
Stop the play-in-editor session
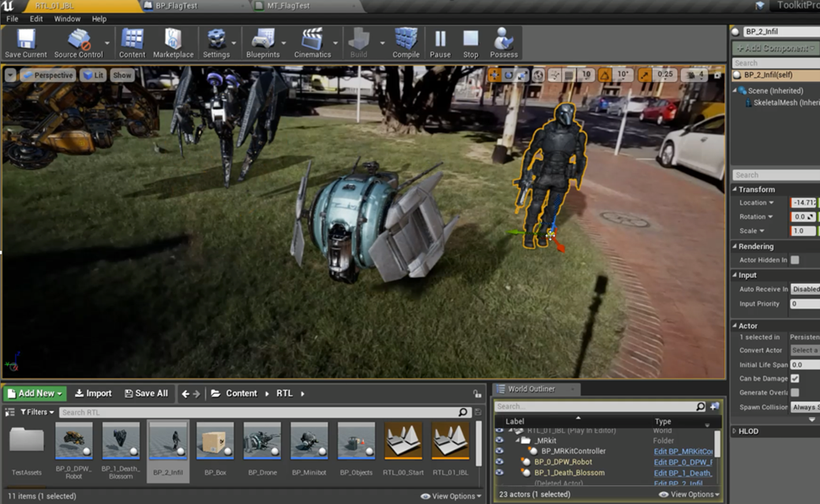pyautogui.click(x=470, y=43)
